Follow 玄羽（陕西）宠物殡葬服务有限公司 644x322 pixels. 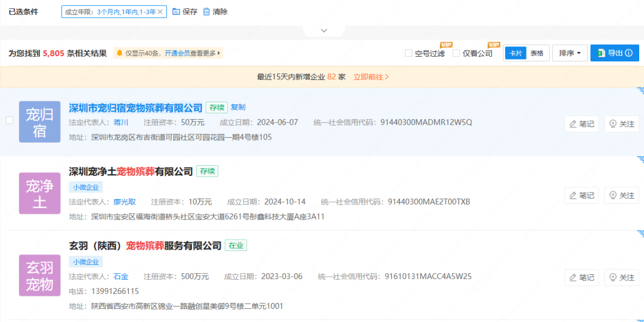click(x=621, y=278)
